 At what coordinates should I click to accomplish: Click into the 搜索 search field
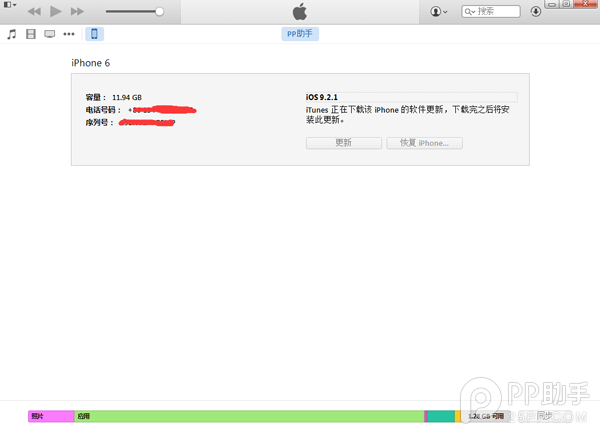tap(491, 11)
